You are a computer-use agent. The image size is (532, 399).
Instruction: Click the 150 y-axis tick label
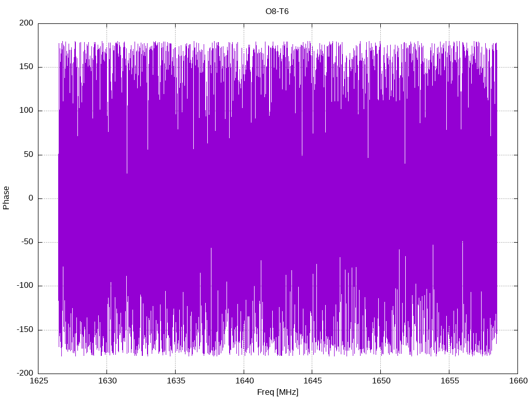pos(26,67)
